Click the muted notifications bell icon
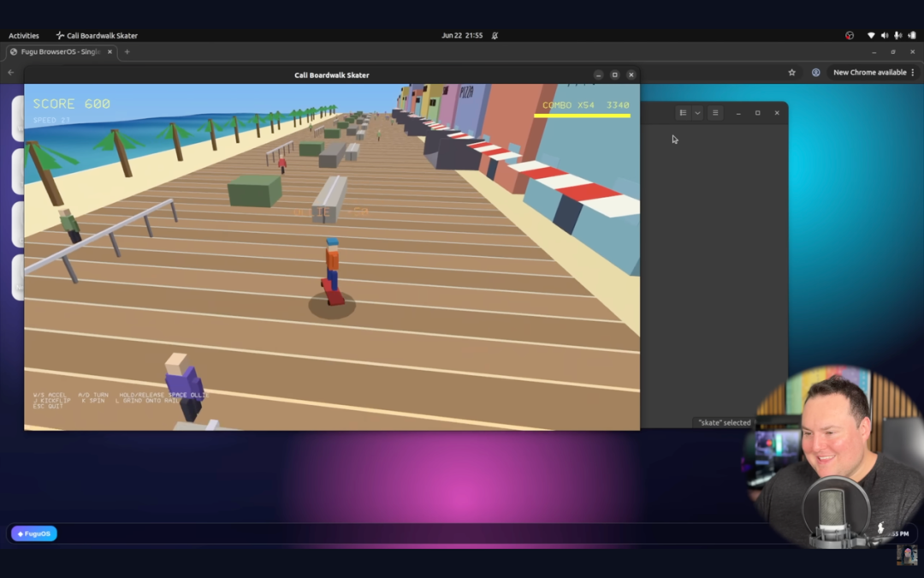The image size is (924, 578). coord(495,35)
